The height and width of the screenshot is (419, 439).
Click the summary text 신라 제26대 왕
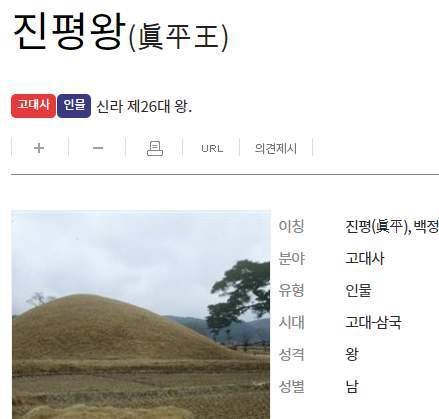click(x=144, y=107)
